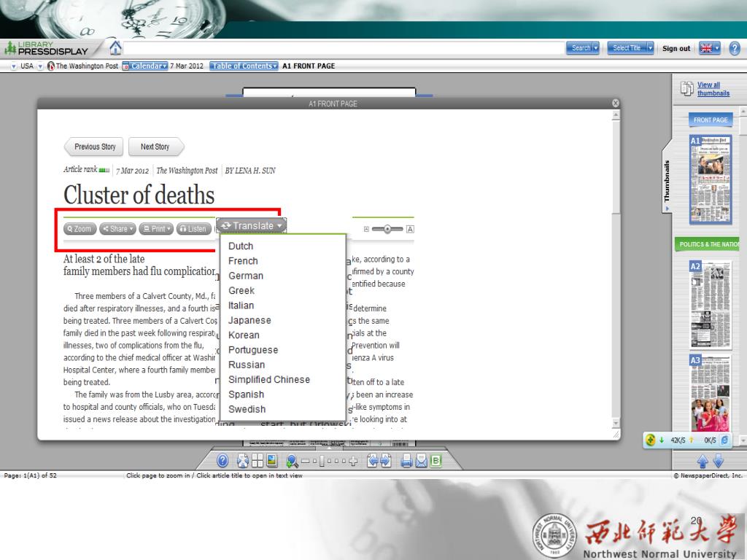747x560 pixels.
Task: Open the help icon in top bar
Action: pyautogui.click(x=735, y=48)
